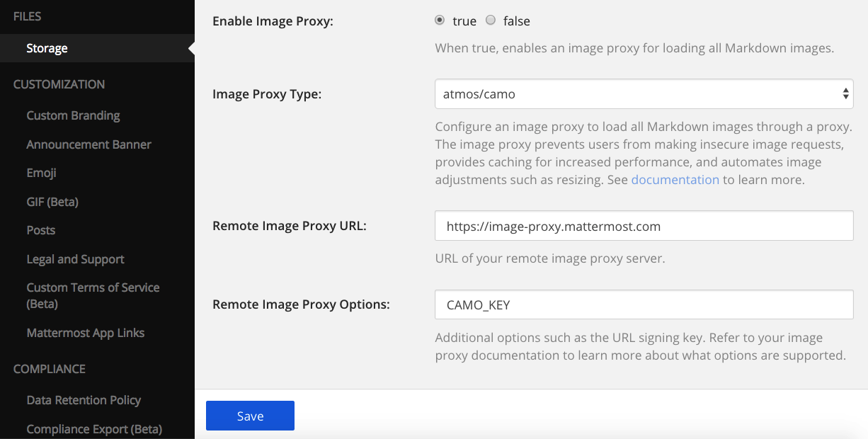Open Announcement Banner settings
Viewport: 868px width, 439px height.
point(88,144)
